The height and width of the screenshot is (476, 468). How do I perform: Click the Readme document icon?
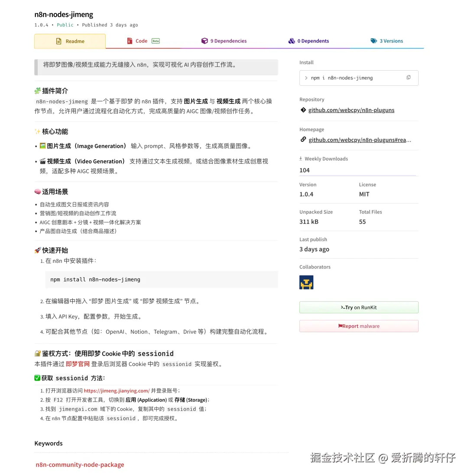coord(58,41)
